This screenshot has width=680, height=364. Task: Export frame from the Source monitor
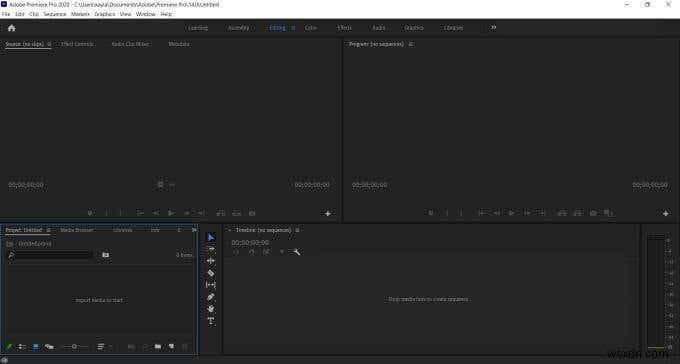(x=252, y=213)
